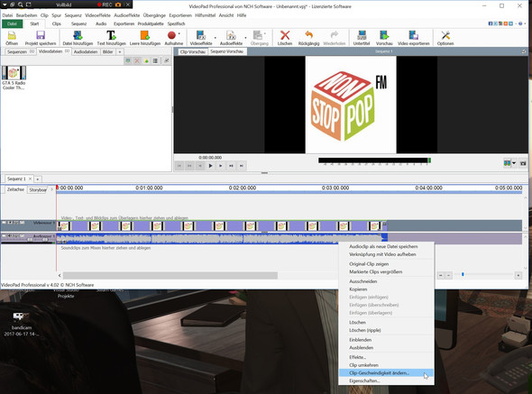The height and width of the screenshot is (394, 532).
Task: Click the Projekt speichern floppy icon
Action: click(x=41, y=35)
